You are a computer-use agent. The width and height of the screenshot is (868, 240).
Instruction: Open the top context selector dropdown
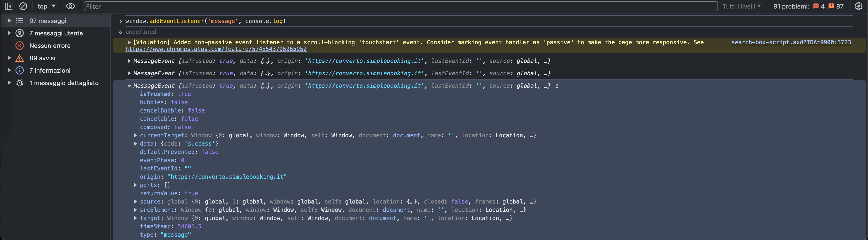(x=46, y=6)
